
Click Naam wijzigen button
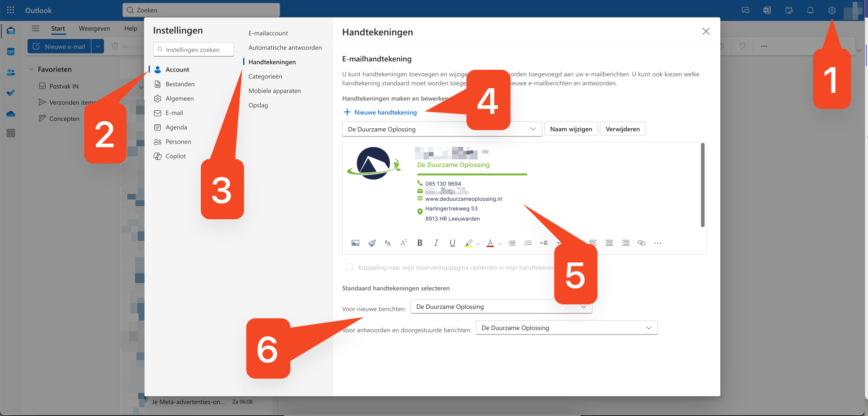tap(571, 129)
